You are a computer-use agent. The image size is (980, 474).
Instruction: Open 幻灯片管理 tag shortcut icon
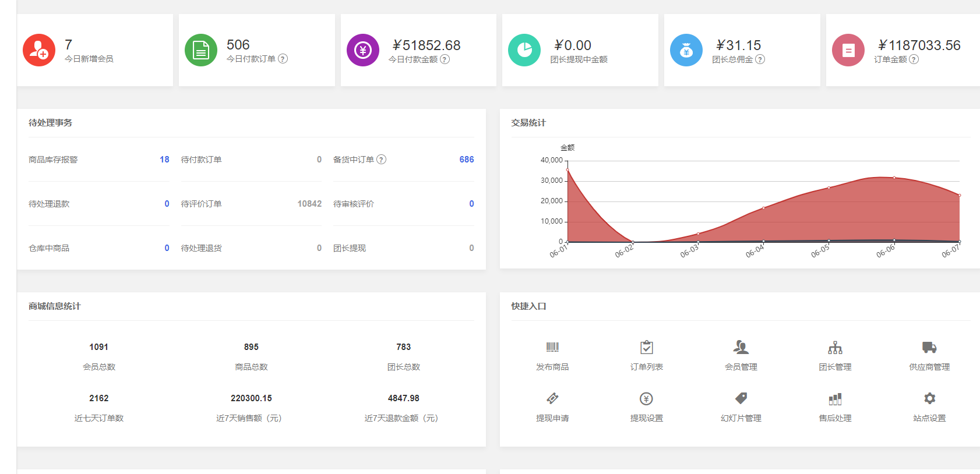point(741,398)
